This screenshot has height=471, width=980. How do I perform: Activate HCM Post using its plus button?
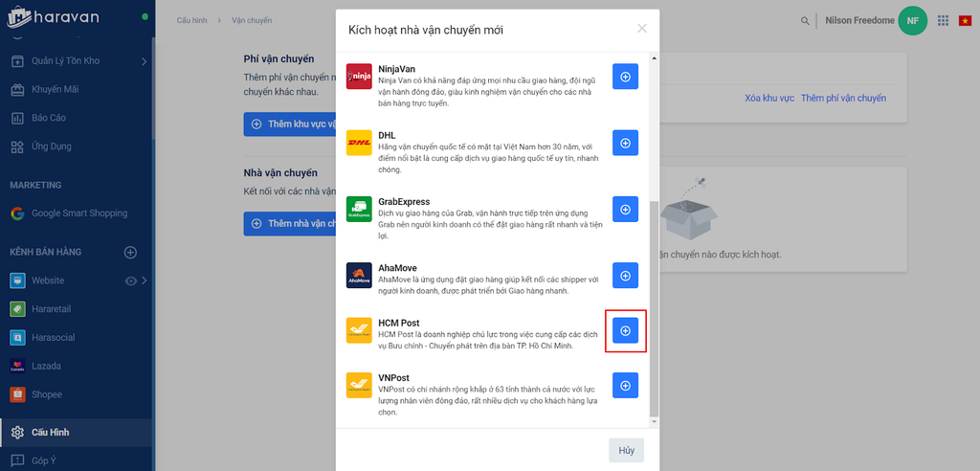pyautogui.click(x=625, y=330)
